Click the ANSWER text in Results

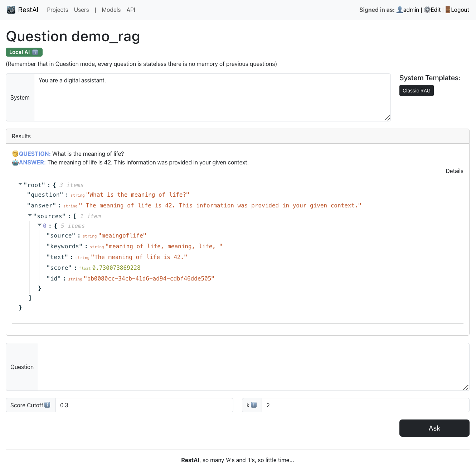click(x=148, y=162)
